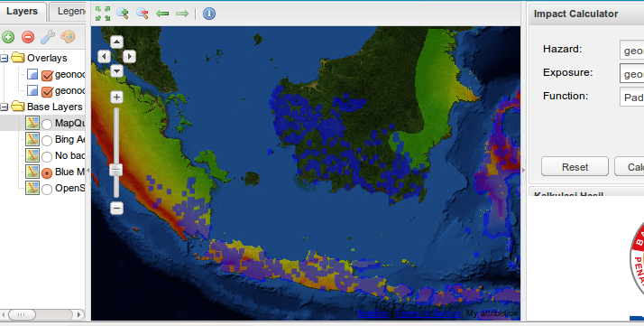Pan the map east with right arrow
This screenshot has width=644, height=326.
(129, 56)
